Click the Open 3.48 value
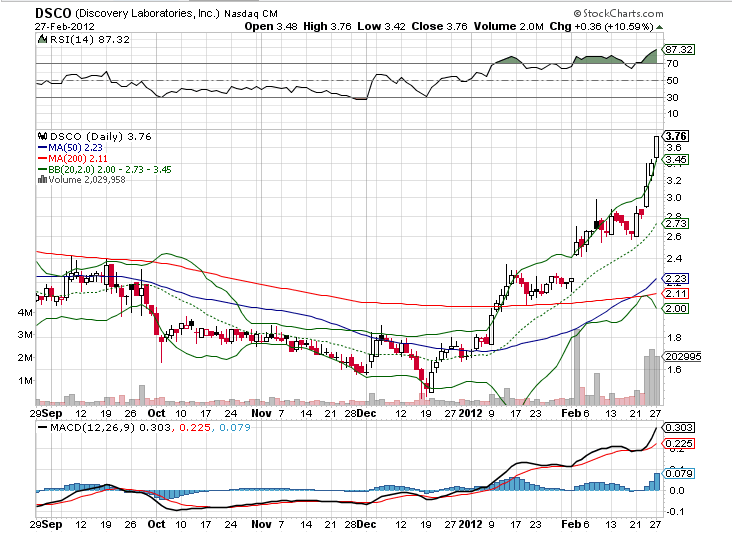Screen dimensions: 732x537 point(271,27)
